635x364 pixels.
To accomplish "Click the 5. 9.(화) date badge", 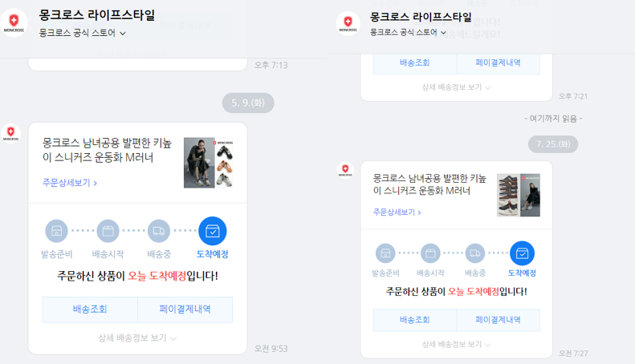I will tap(248, 103).
